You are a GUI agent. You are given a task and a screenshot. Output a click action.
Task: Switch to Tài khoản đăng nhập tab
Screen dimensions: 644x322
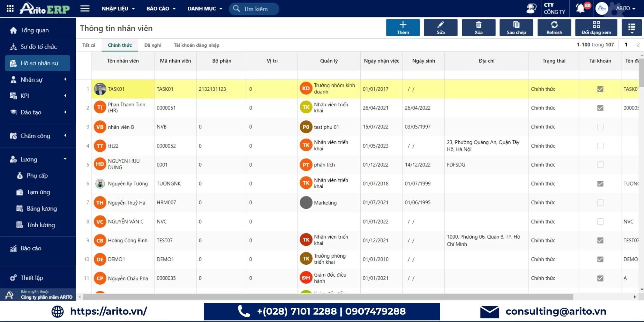click(x=196, y=45)
